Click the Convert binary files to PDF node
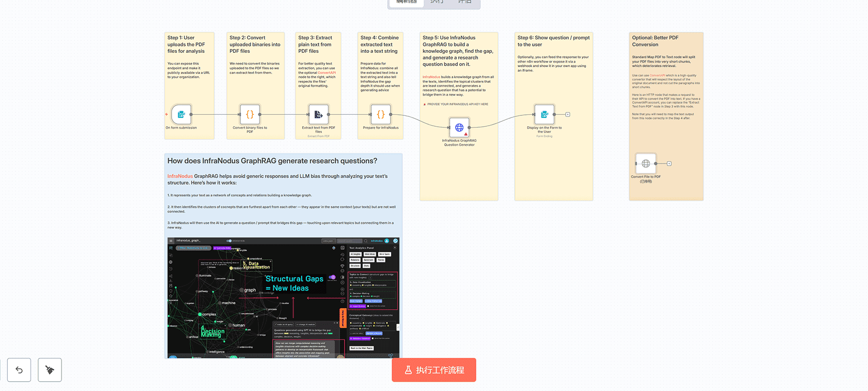868x391 pixels. (250, 114)
